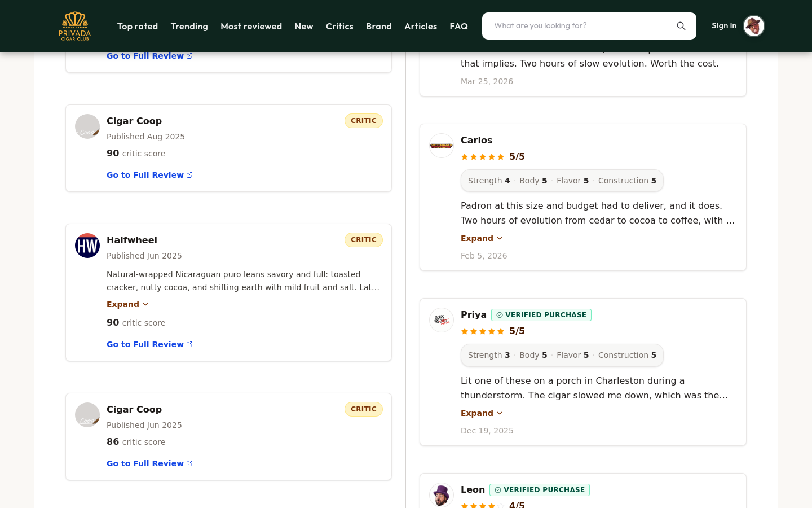The image size is (812, 508).
Task: Expand the Halfwheel review text
Action: [x=127, y=304]
